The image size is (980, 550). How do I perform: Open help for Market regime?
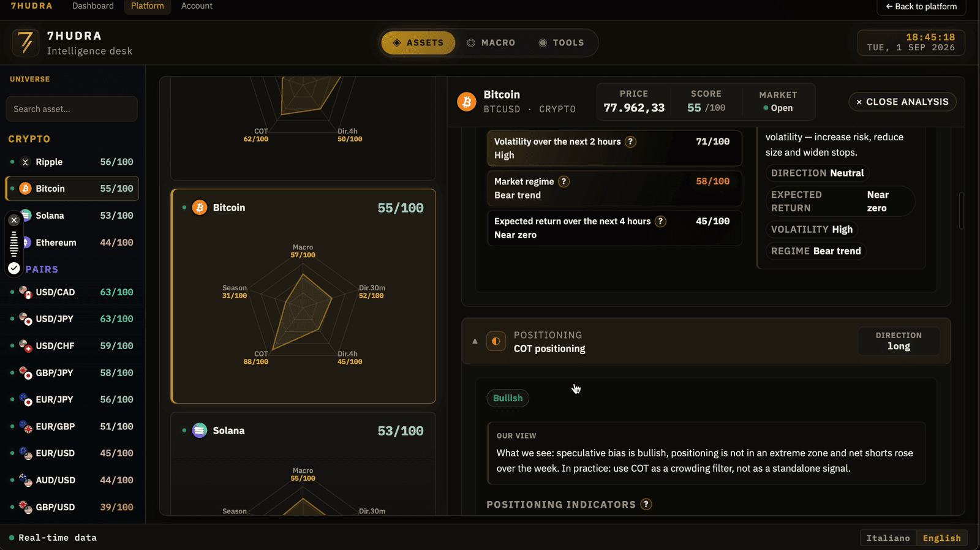[x=563, y=181]
